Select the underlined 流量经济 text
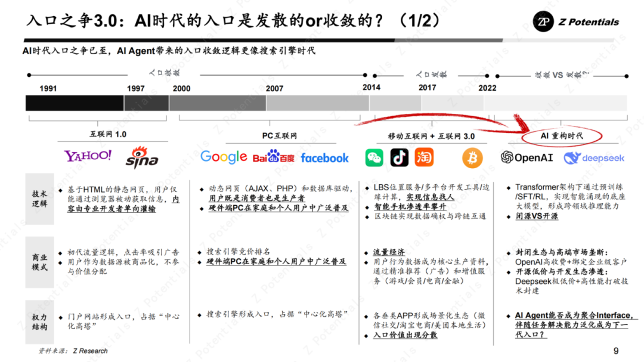644x362 pixels. tap(389, 252)
